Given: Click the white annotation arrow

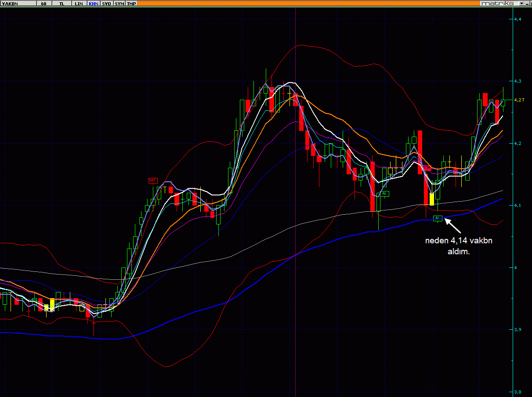Looking at the screenshot, I should 453,225.
